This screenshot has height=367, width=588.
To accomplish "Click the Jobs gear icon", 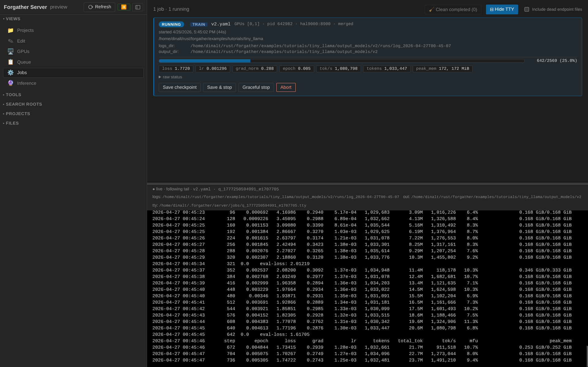I will click(11, 73).
